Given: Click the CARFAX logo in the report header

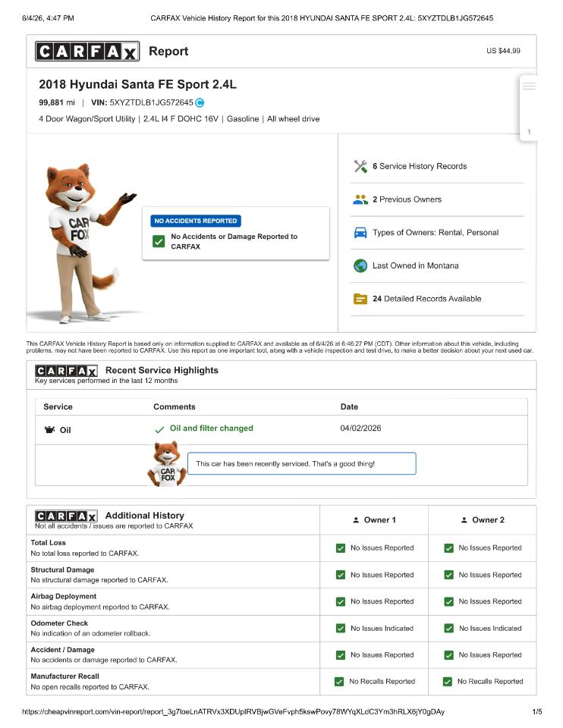Looking at the screenshot, I should click(x=87, y=51).
